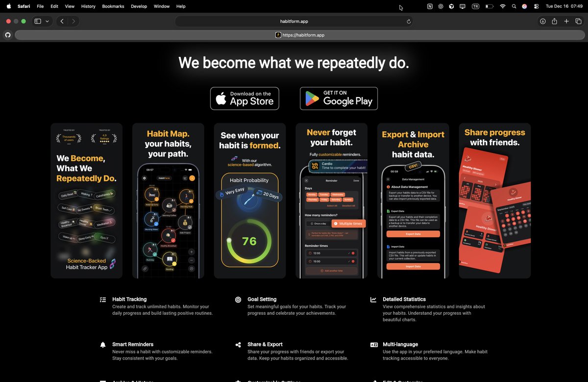The image size is (588, 382).
Task: Click the Multi-language heading
Action: point(400,344)
